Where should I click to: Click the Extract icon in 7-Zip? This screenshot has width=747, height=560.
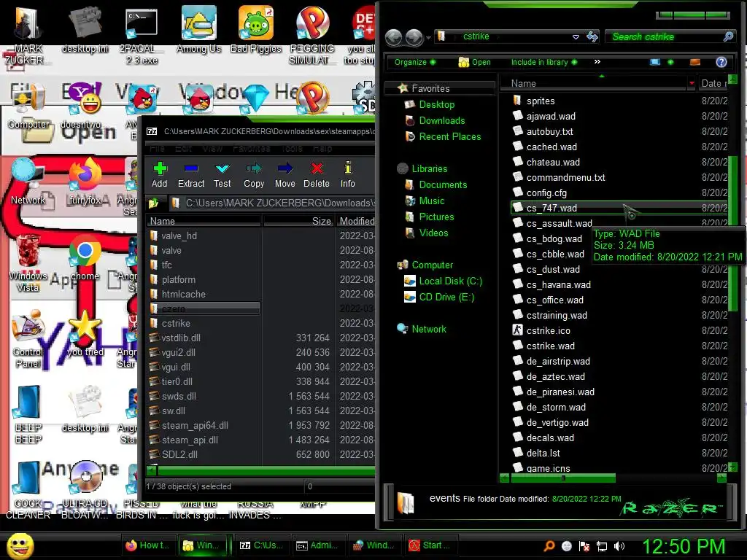191,168
